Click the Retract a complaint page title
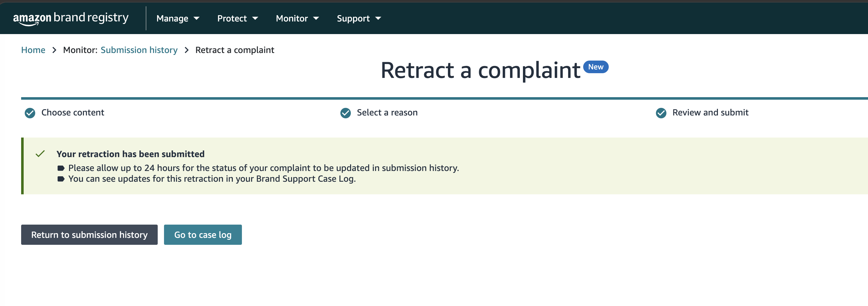This screenshot has height=306, width=868. pyautogui.click(x=480, y=71)
